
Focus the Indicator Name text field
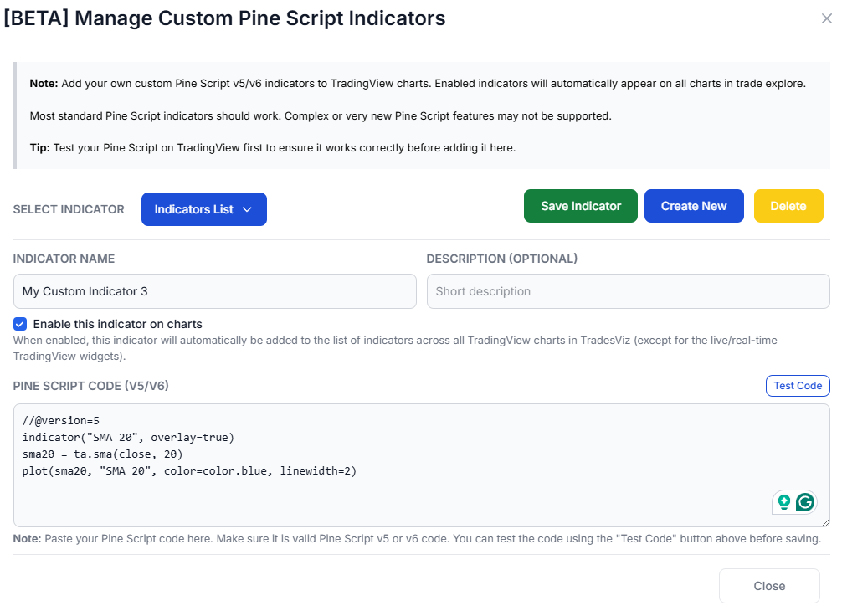[214, 291]
